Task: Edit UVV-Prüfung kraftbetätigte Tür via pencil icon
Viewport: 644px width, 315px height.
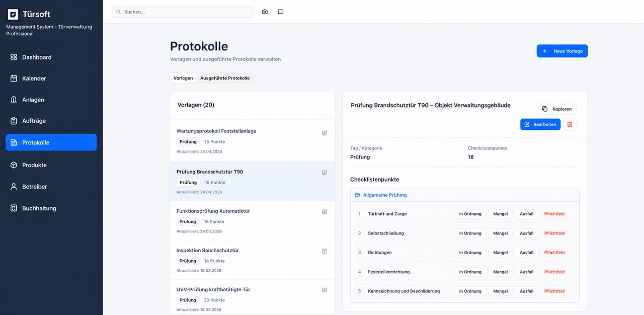Action: (325, 290)
